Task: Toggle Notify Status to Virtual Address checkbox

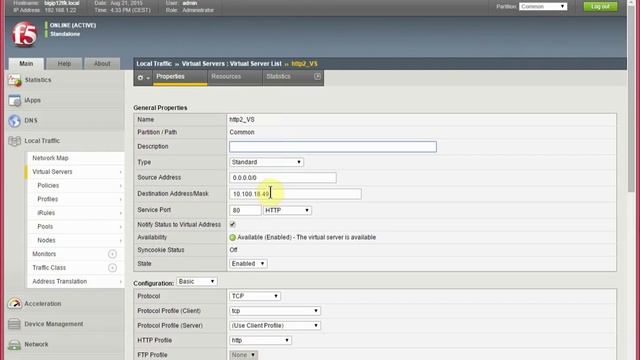Action: [x=233, y=224]
